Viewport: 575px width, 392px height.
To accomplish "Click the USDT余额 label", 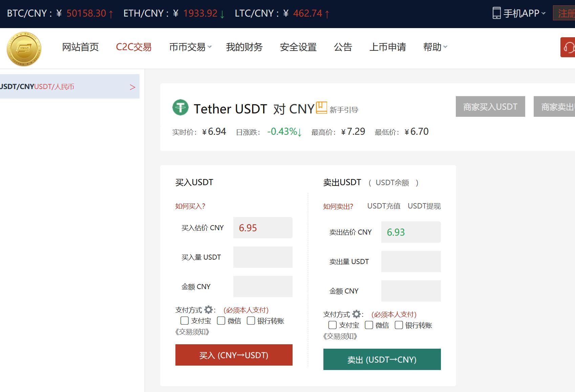I will (x=392, y=182).
